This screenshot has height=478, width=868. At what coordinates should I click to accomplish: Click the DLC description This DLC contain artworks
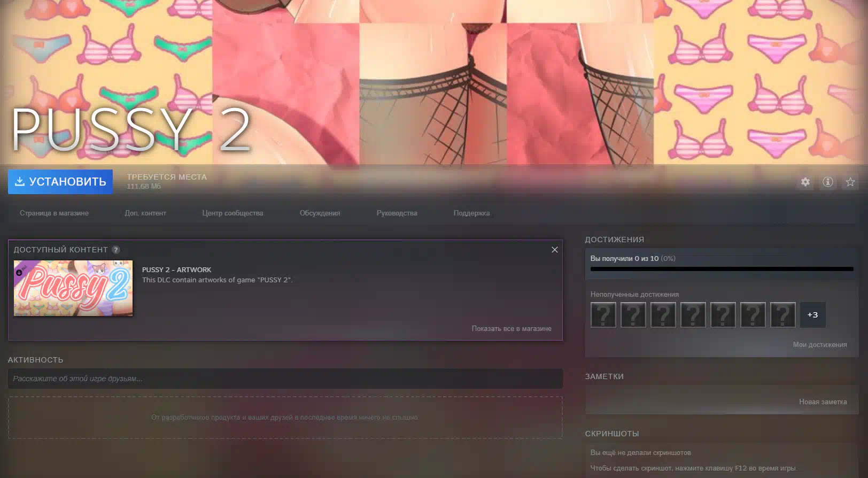tap(217, 280)
